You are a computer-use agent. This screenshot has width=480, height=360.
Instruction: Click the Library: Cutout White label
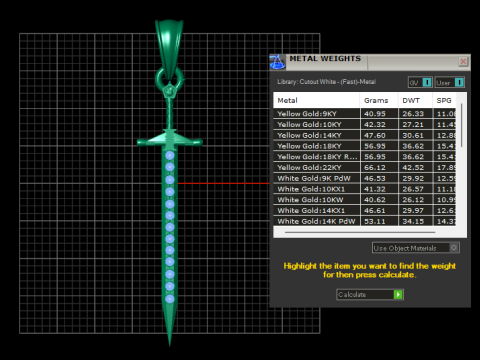326,82
